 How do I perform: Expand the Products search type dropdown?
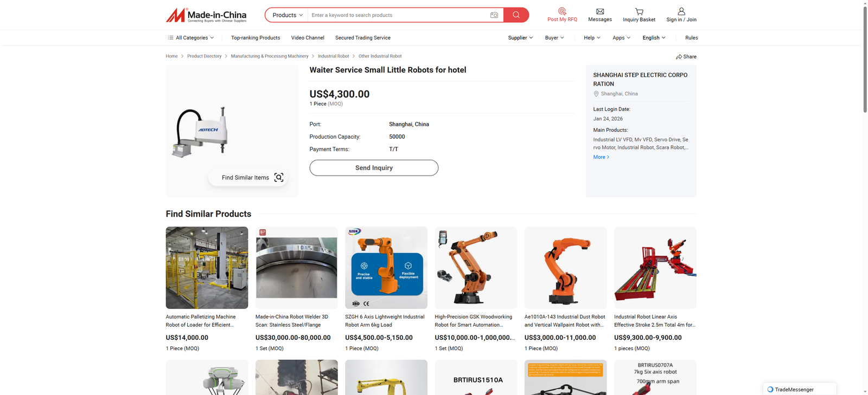click(287, 15)
